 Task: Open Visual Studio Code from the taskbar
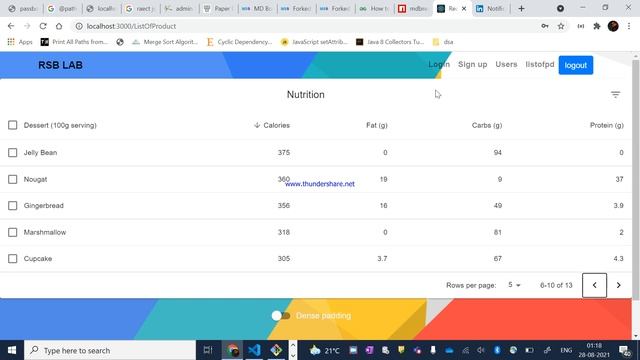pyautogui.click(x=254, y=350)
